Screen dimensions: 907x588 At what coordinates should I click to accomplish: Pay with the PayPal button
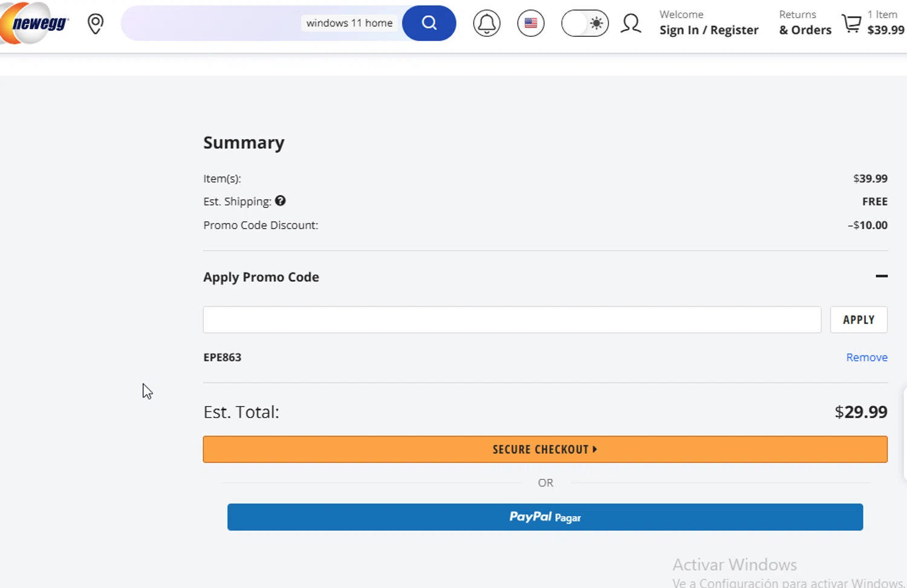[545, 517]
